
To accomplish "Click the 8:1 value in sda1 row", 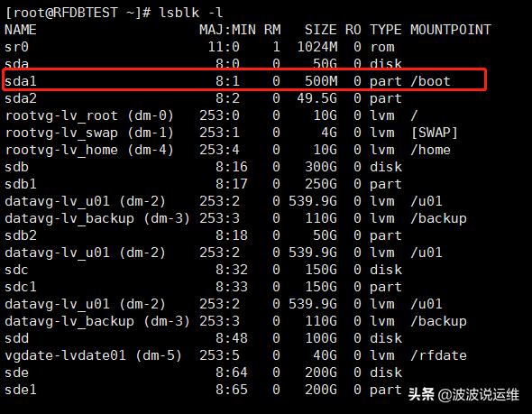I will click(227, 81).
